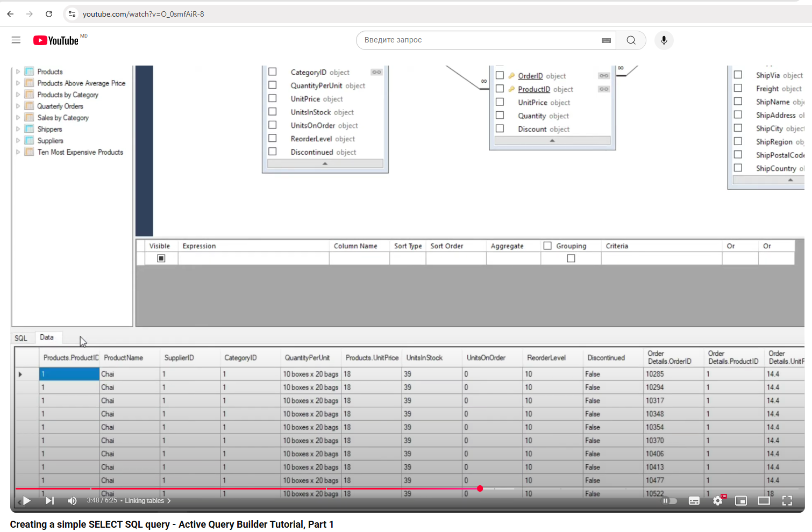
Task: Expand the Shippers tree node
Action: tap(18, 129)
